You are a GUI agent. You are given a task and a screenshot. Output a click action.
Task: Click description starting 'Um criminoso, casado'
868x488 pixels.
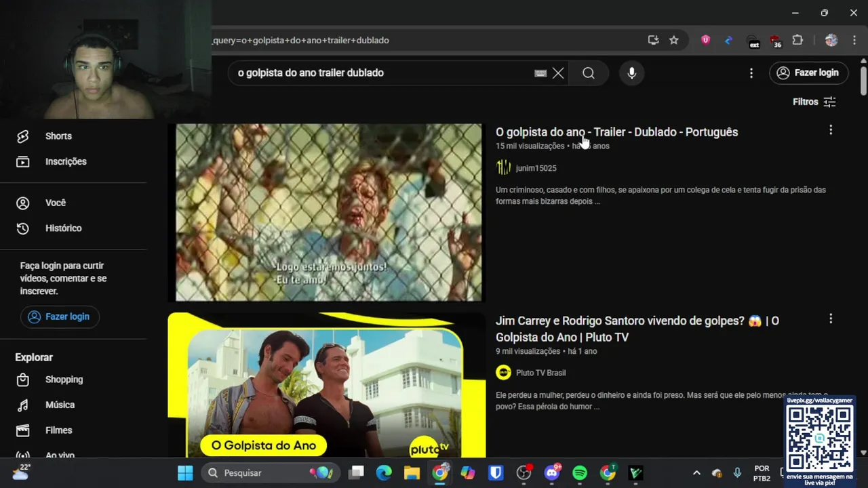(660, 195)
